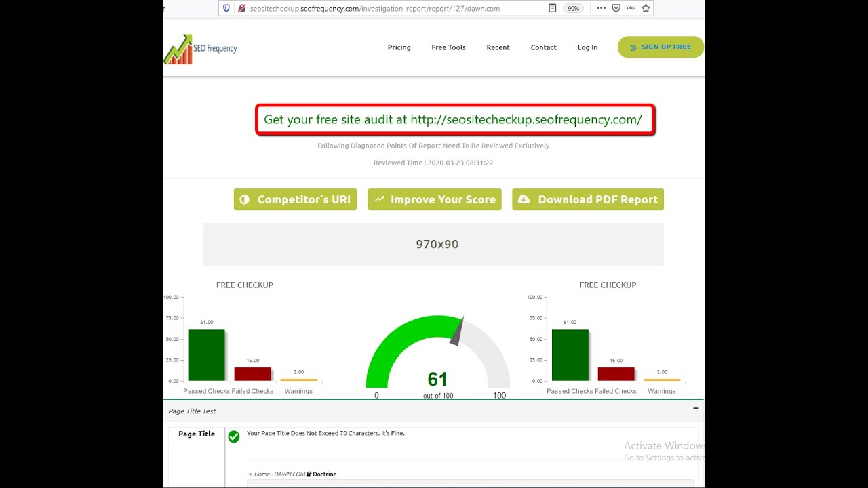Click the SIGN UP FREE button

pos(660,47)
